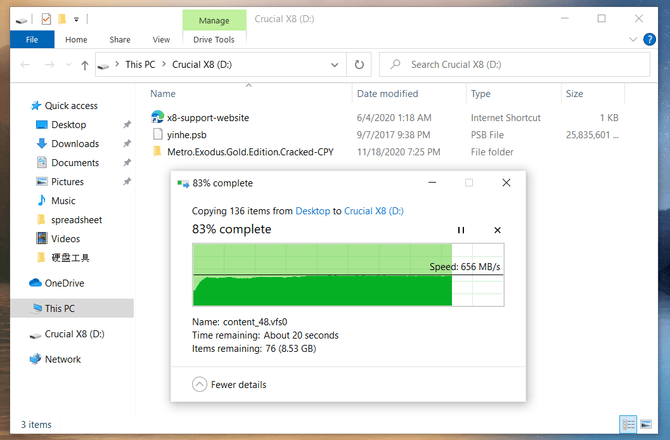Click the Crucial X8 (D:) destination link
The height and width of the screenshot is (440, 670).
click(x=374, y=211)
